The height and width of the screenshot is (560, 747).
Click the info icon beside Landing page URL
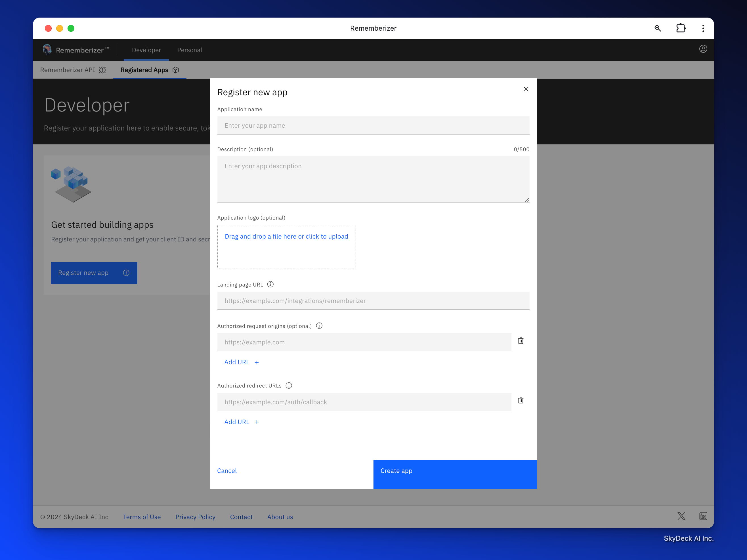pyautogui.click(x=270, y=284)
